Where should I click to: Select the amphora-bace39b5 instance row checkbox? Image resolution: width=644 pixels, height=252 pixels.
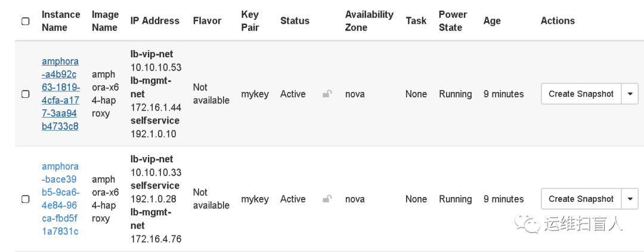(26, 199)
